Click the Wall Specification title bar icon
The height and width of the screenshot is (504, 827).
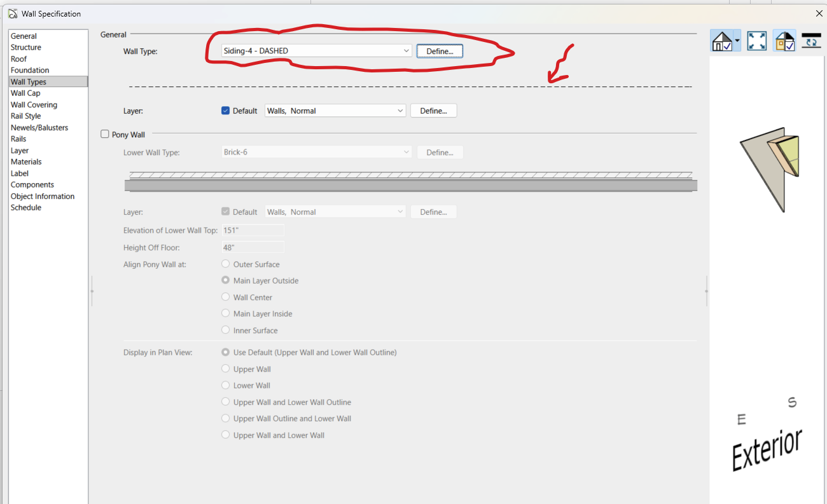[11, 13]
